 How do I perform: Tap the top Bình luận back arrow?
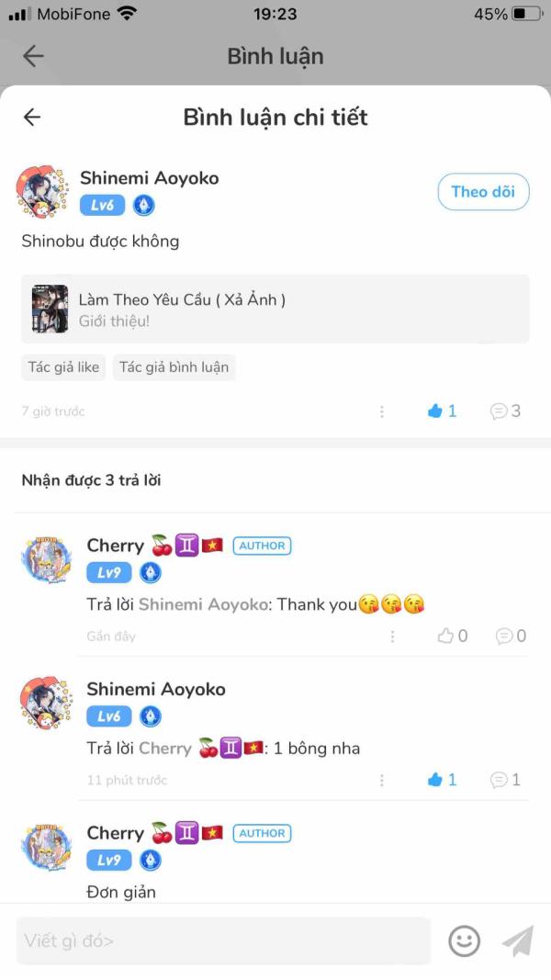tap(33, 56)
